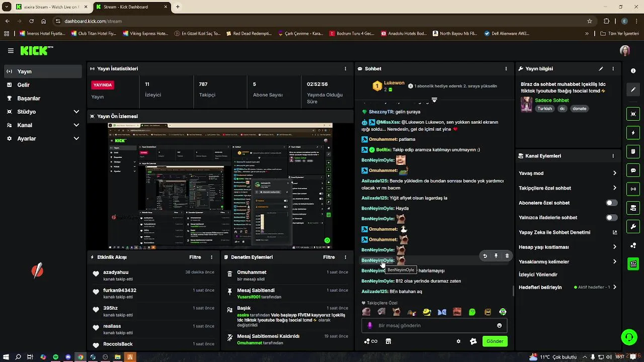
Task: Click the green clapperboard icon in right sidebar
Action: [x=633, y=263]
